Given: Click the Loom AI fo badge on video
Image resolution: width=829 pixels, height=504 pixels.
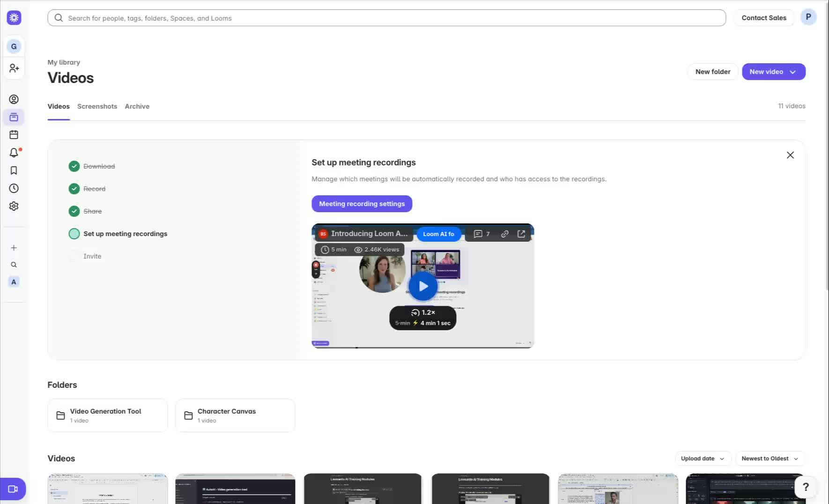Looking at the screenshot, I should click(x=438, y=234).
